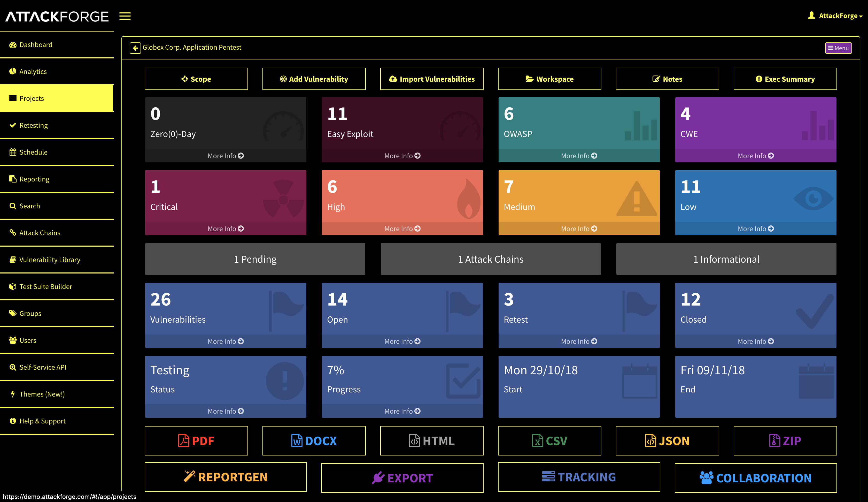Open the Workspace button
Viewport: 868px width, 502px height.
coord(550,79)
